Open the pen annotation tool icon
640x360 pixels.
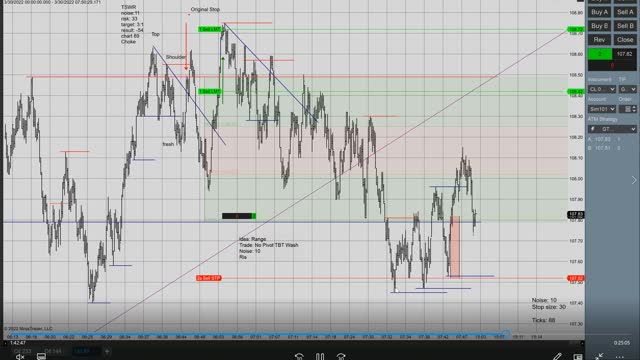(x=557, y=357)
